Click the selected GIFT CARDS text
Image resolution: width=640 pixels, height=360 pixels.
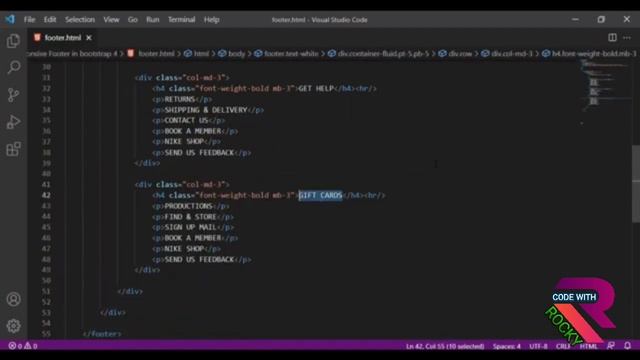tap(320, 195)
